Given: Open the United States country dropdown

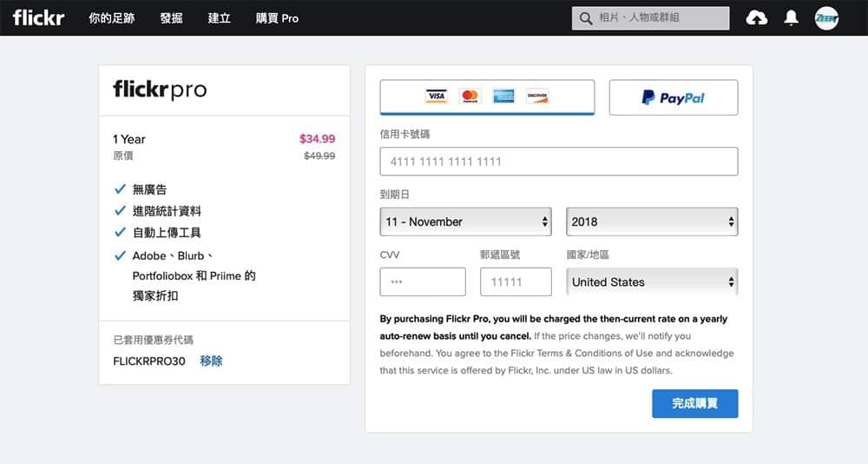Looking at the screenshot, I should 652,282.
